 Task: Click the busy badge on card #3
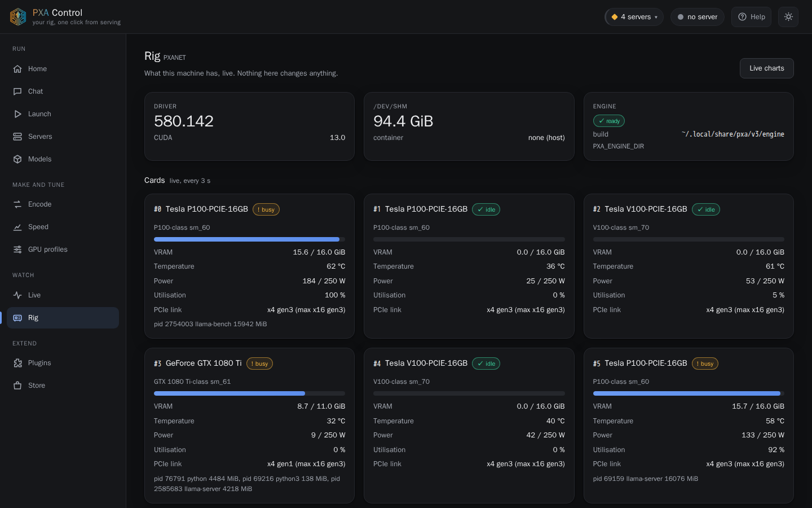(259, 364)
